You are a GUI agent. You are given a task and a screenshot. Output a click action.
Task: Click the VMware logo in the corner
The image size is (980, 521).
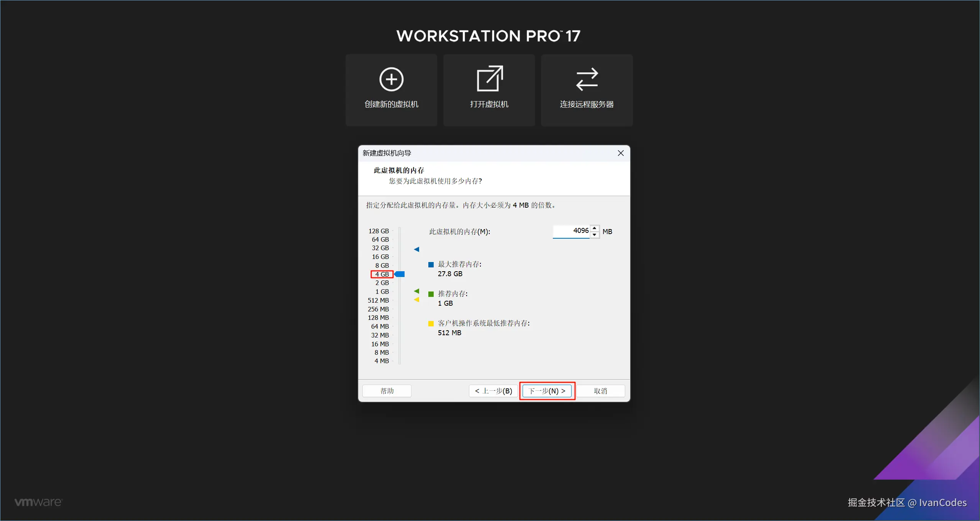coord(38,502)
